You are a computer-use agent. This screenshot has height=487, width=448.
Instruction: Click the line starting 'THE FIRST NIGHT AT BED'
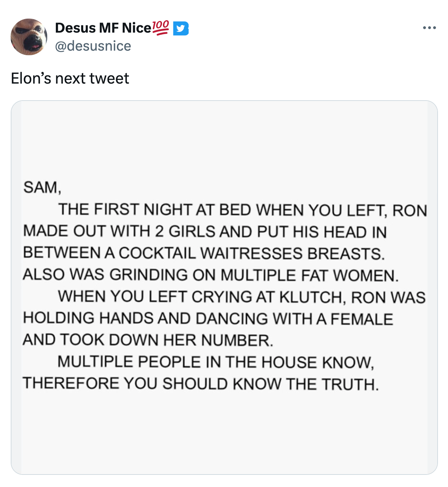tap(242, 210)
